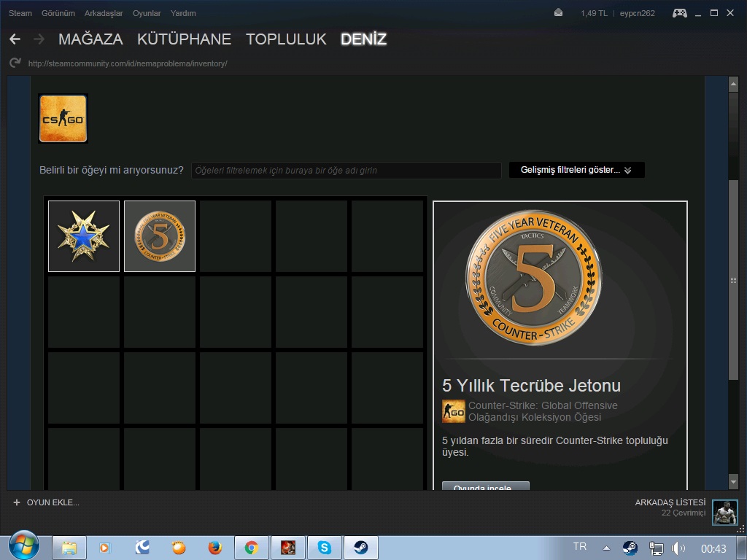The width and height of the screenshot is (747, 560).
Task: Click the vertical scrollbar thumb
Action: [x=733, y=280]
